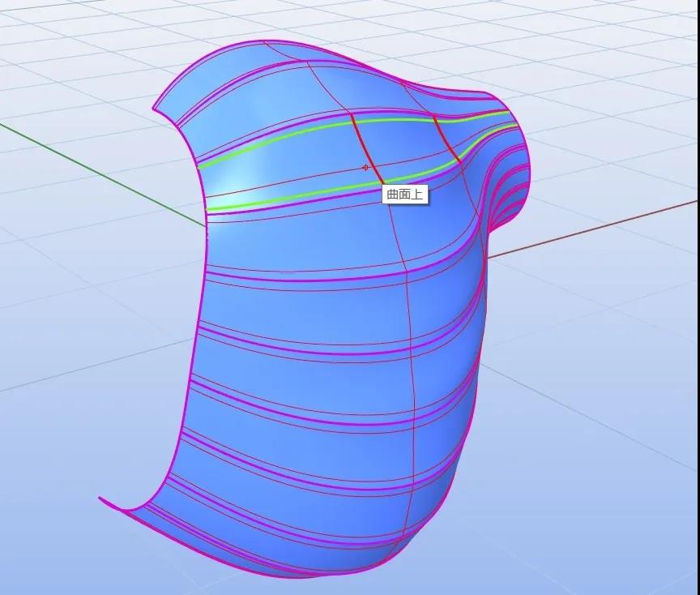Click the 曲面上 snap tooltip

tap(405, 195)
